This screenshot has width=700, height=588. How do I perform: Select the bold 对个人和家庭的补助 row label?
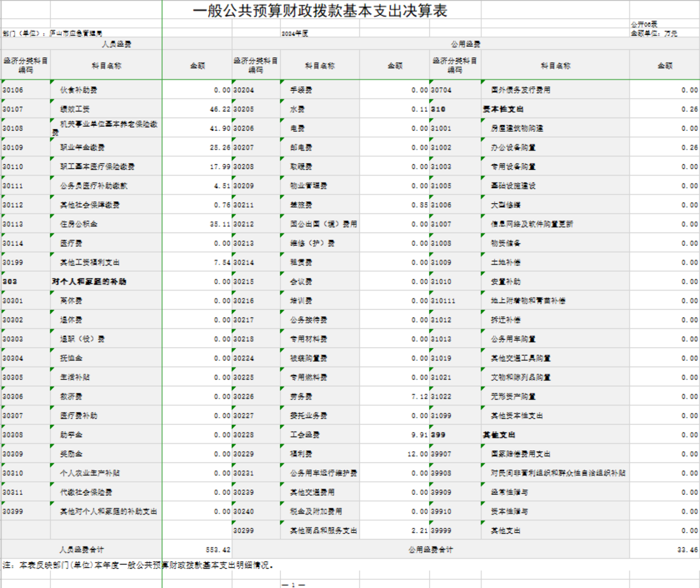point(89,281)
